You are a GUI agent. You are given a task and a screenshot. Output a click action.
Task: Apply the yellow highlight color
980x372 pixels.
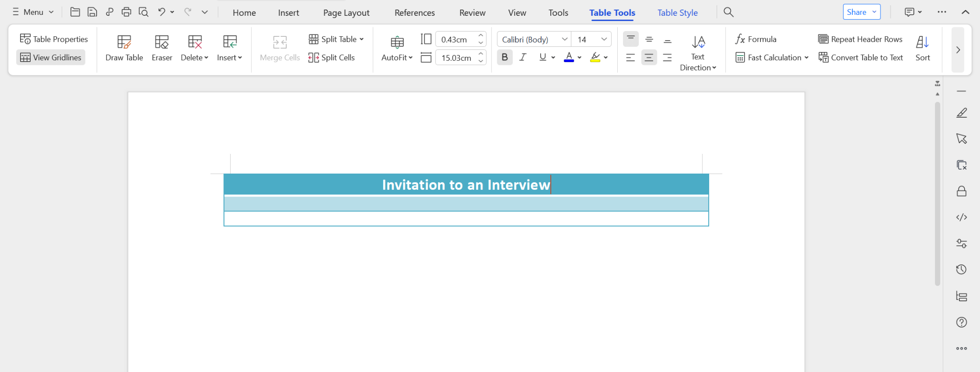tap(595, 57)
